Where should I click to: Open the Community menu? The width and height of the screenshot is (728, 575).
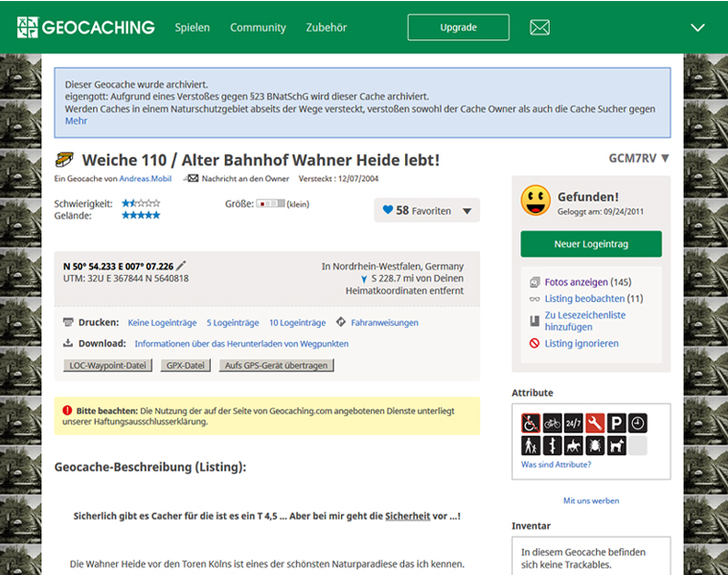258,27
